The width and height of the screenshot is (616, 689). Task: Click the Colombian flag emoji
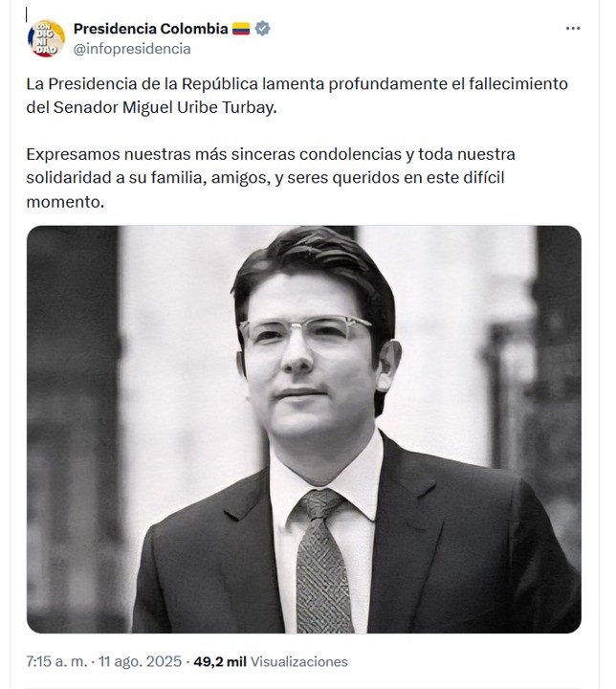coord(241,29)
